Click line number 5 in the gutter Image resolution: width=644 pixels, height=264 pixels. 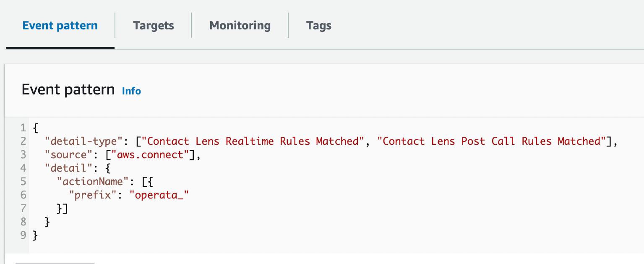[x=23, y=181]
